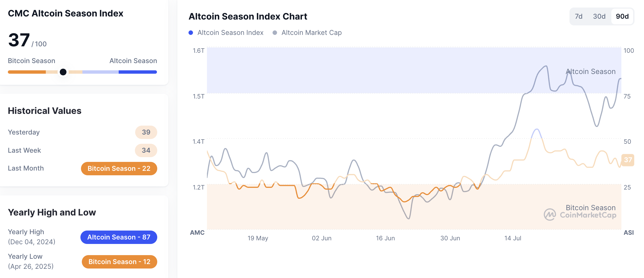
Task: Click the CMC Altcoin Season Index heading
Action: pyautogui.click(x=65, y=13)
